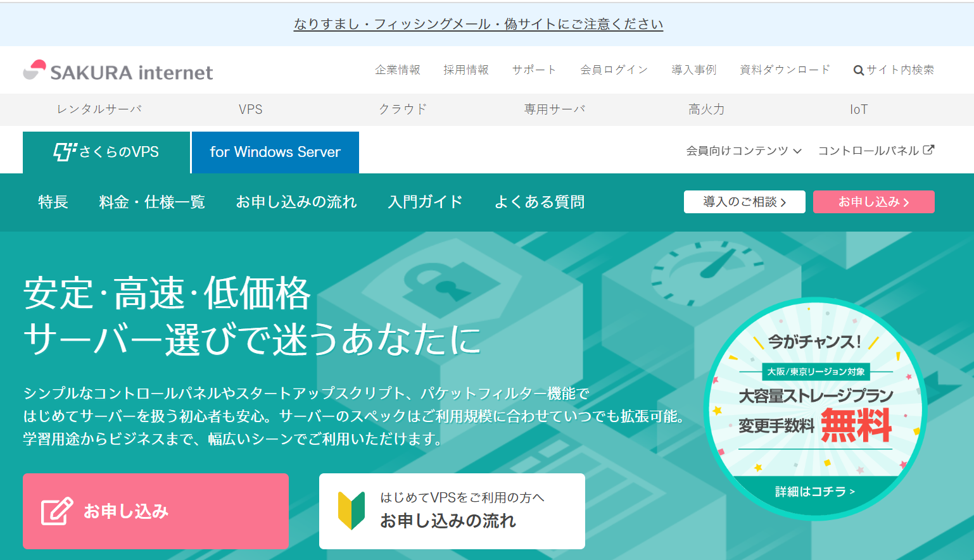Click the 導入のご相談 button

(744, 201)
